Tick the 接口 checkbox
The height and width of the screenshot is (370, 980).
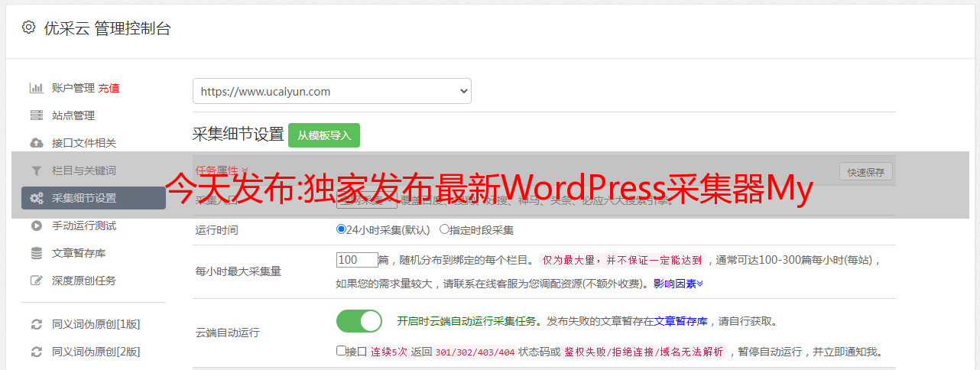tap(341, 352)
